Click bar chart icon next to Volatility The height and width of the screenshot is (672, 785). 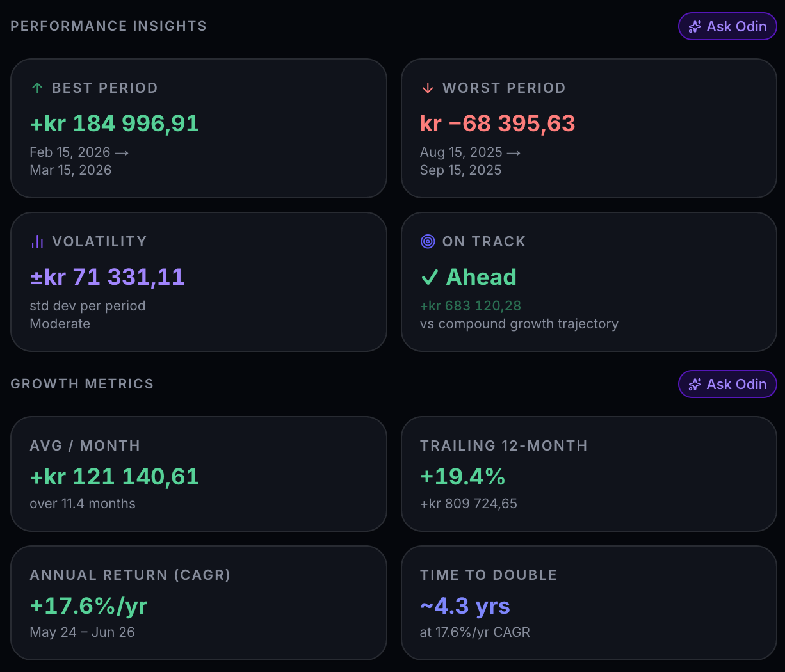(37, 241)
